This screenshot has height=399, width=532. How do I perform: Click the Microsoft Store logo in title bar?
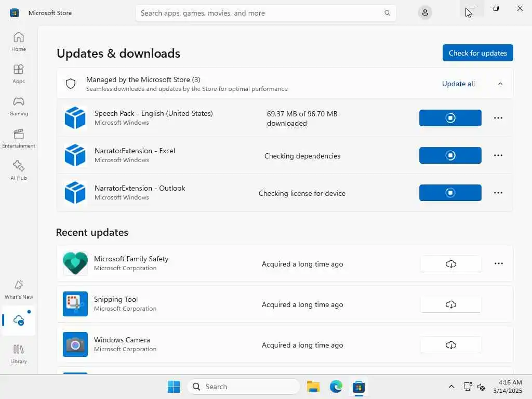(14, 13)
